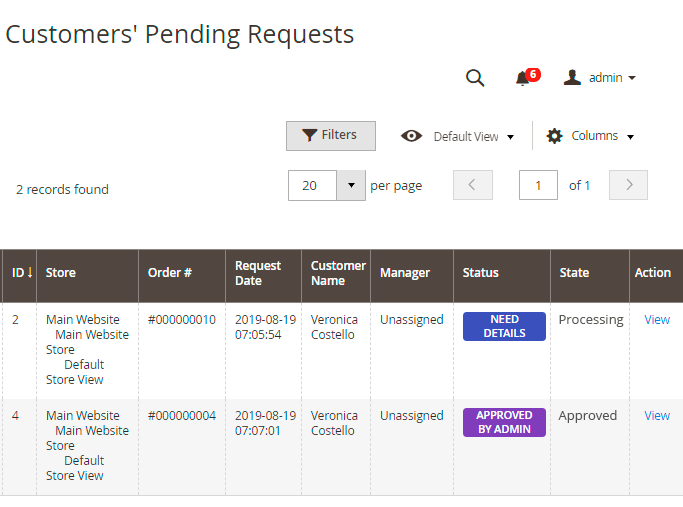Click the Need Details status badge
This screenshot has width=683, height=507.
point(504,326)
